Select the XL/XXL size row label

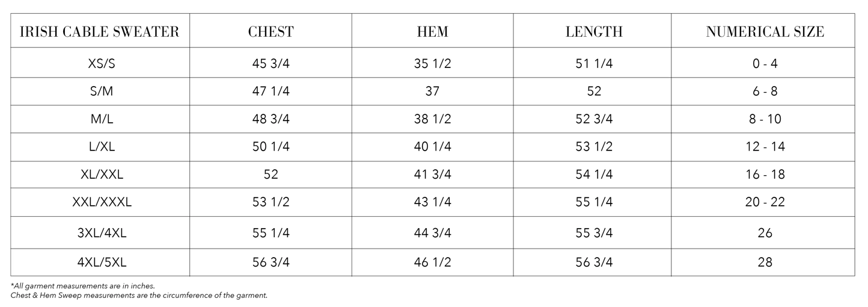coord(101,175)
